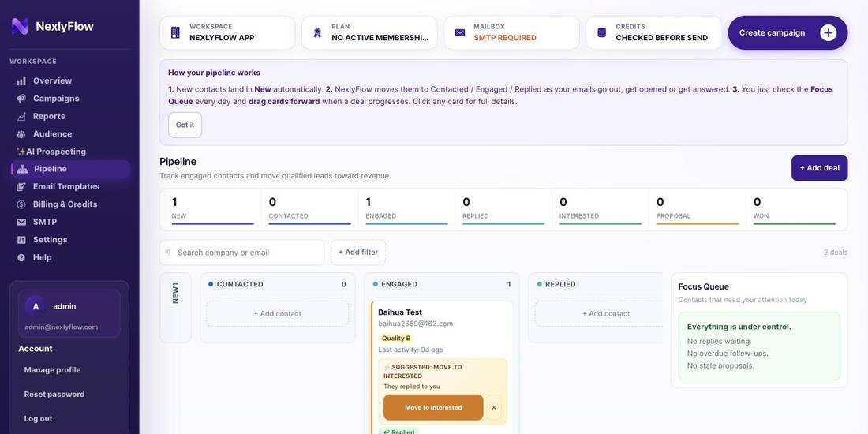
Task: Open Manage profile
Action: pyautogui.click(x=53, y=370)
